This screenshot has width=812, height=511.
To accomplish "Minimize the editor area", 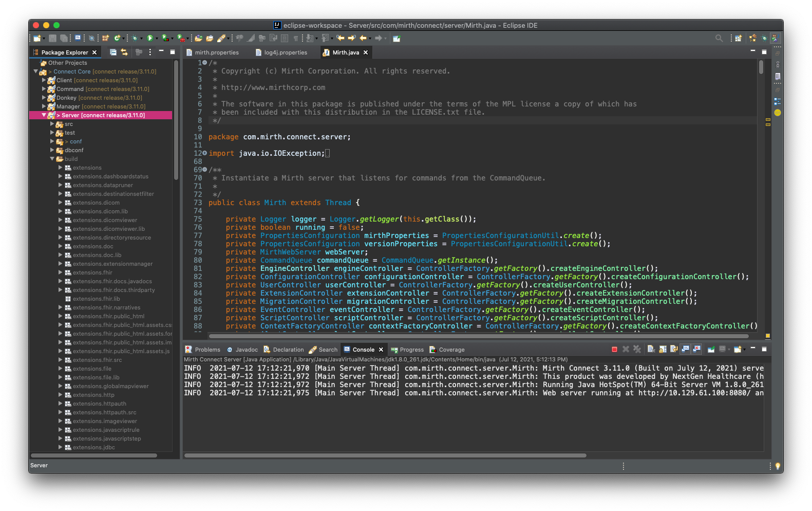I will point(753,51).
